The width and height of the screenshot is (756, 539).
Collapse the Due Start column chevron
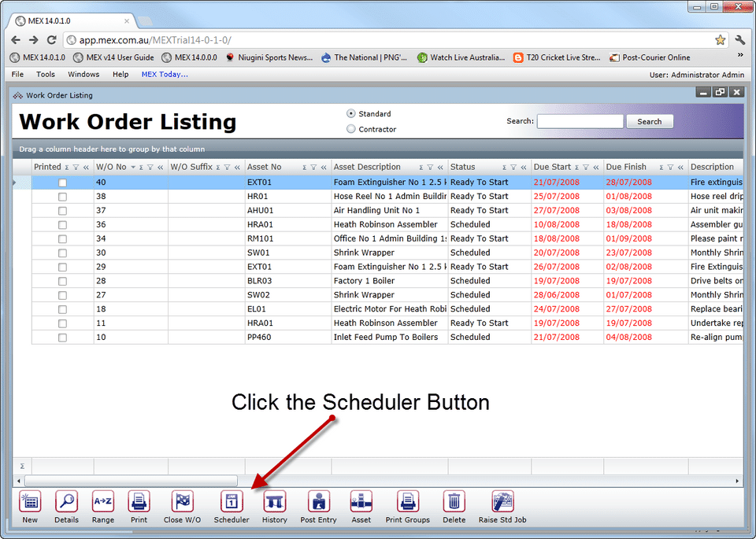pos(596,167)
